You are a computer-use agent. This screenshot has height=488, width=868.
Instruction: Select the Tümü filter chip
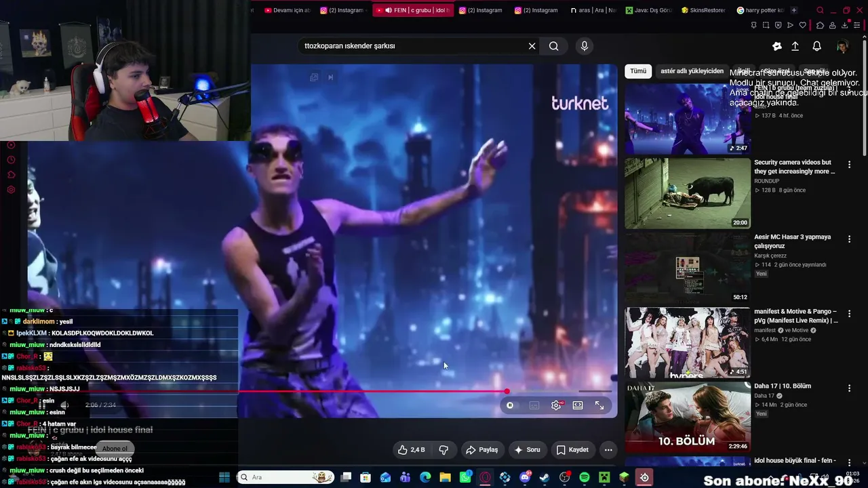(x=638, y=71)
